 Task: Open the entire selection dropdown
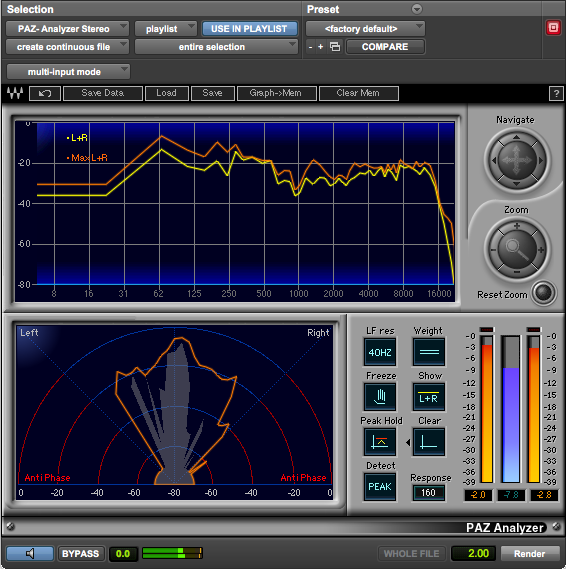coord(216,47)
